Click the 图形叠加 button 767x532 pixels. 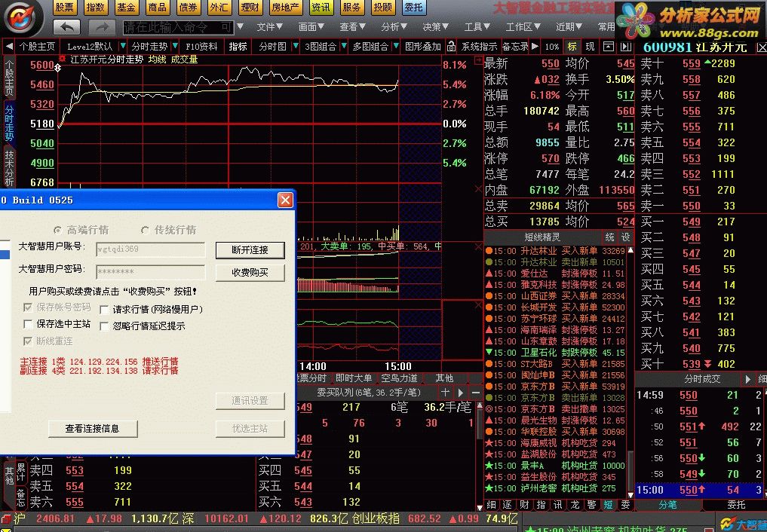point(423,47)
